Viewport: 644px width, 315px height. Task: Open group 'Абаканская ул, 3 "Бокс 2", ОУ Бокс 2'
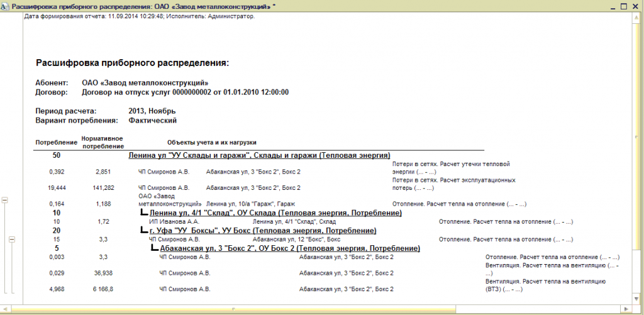point(290,248)
